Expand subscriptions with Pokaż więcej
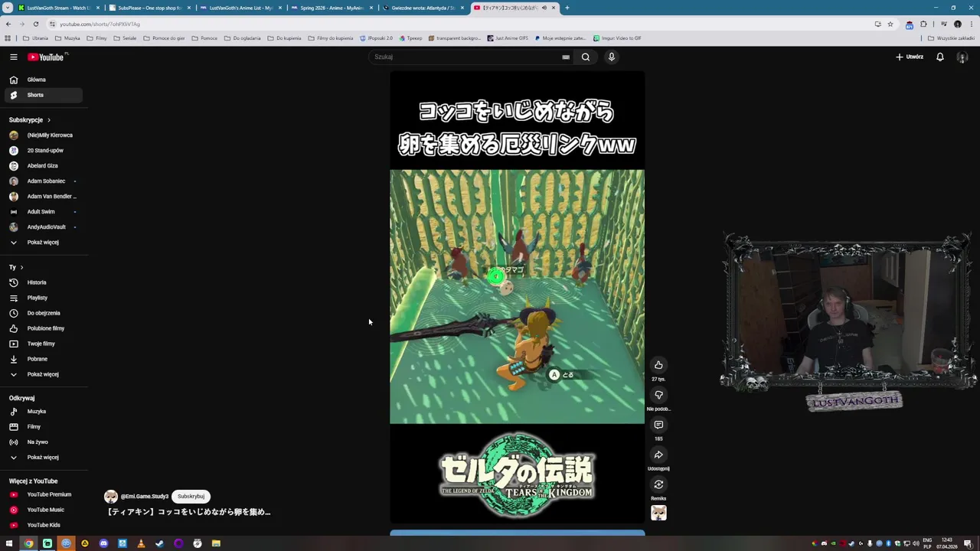The height and width of the screenshot is (551, 980). (43, 243)
